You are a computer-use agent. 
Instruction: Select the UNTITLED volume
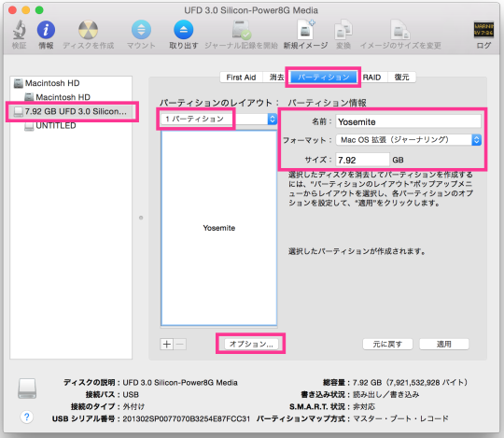click(x=71, y=125)
